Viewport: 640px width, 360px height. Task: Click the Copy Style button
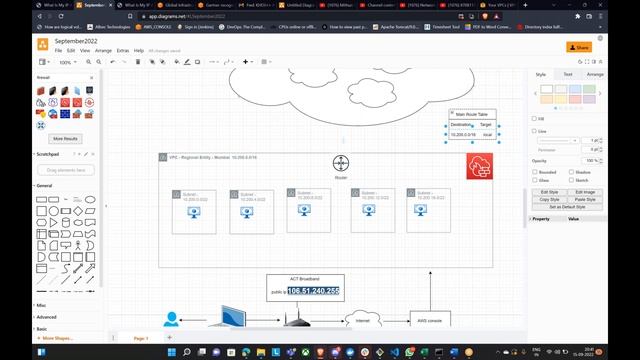[x=549, y=200]
